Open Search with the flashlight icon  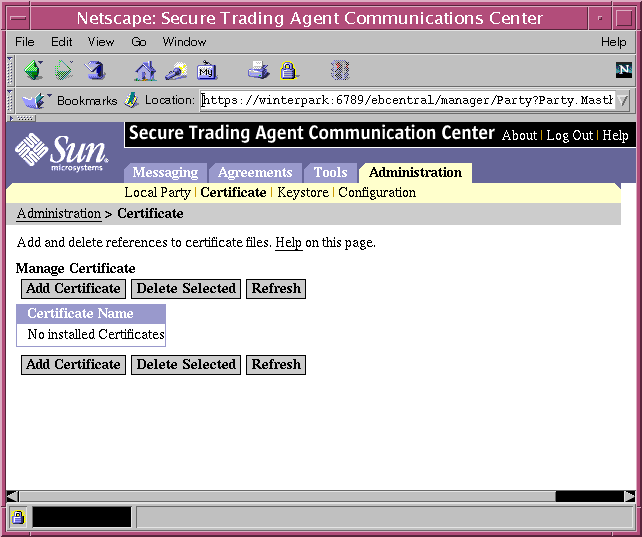coord(176,71)
